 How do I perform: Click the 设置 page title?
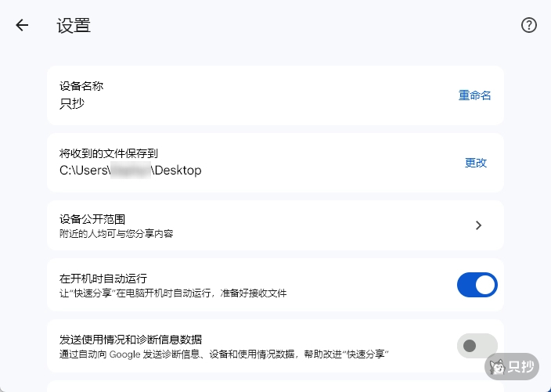pos(74,26)
